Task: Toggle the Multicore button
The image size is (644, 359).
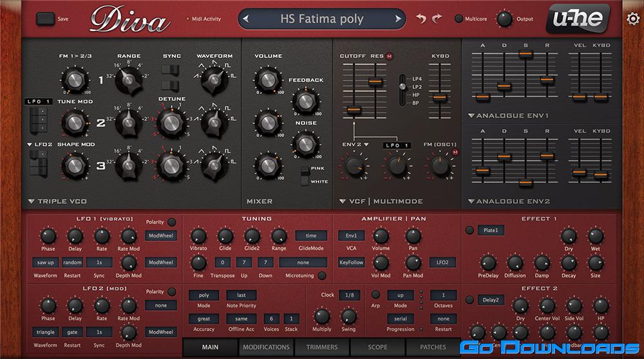Action: (x=459, y=19)
